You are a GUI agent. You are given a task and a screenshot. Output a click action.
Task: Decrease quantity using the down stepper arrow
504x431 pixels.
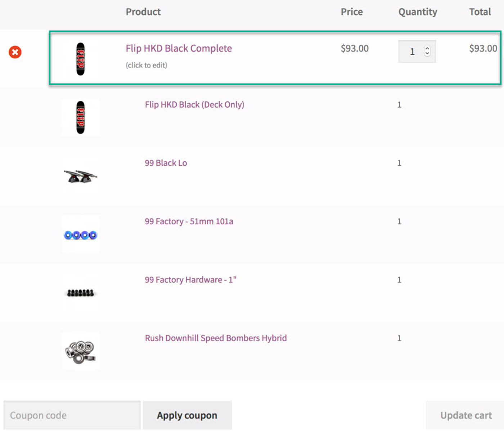[x=427, y=54]
